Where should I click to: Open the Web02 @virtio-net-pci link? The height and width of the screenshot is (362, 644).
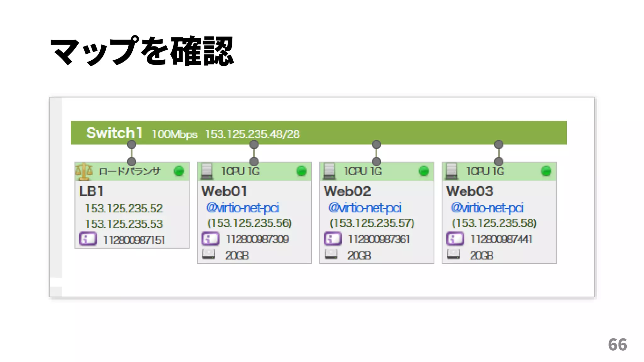coord(365,208)
